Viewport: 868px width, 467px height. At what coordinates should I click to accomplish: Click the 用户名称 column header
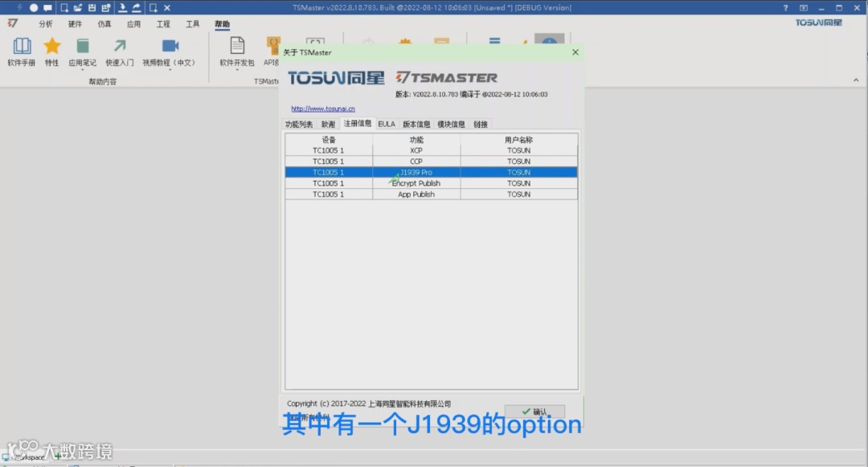(x=518, y=139)
